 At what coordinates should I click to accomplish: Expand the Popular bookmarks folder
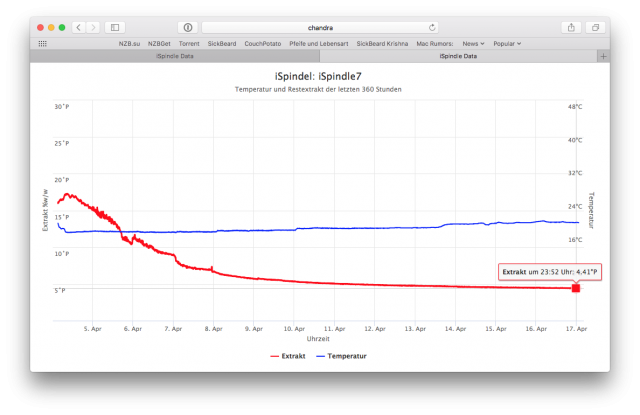[508, 44]
